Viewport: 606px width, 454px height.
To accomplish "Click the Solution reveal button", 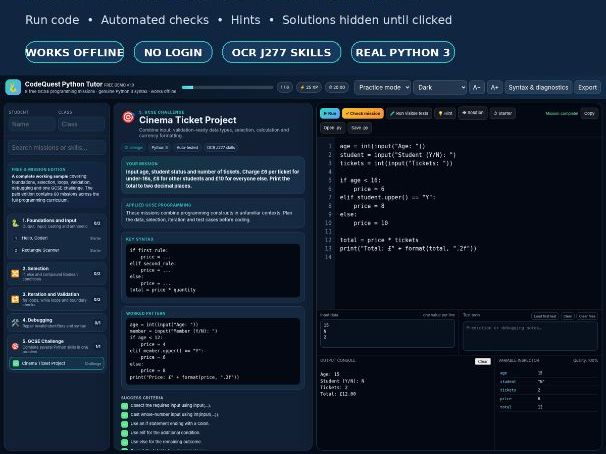I will tap(472, 113).
